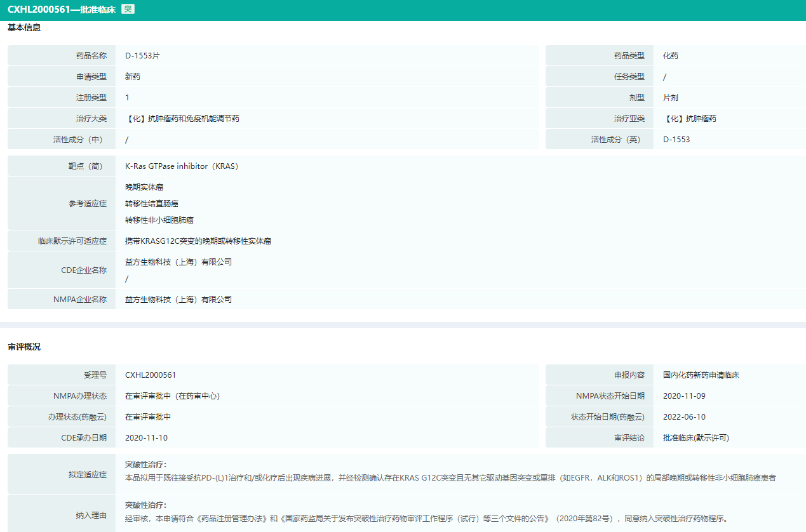The image size is (806, 532).
Task: Click the header title CXHL2000561—批准临床
Action: (x=62, y=10)
